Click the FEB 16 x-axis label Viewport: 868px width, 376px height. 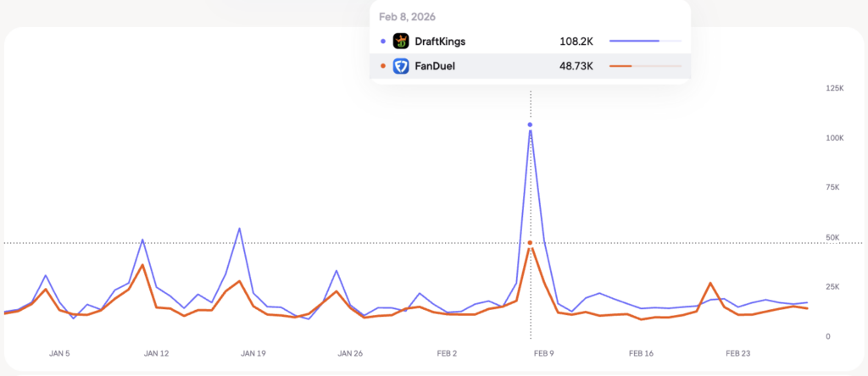click(x=641, y=353)
